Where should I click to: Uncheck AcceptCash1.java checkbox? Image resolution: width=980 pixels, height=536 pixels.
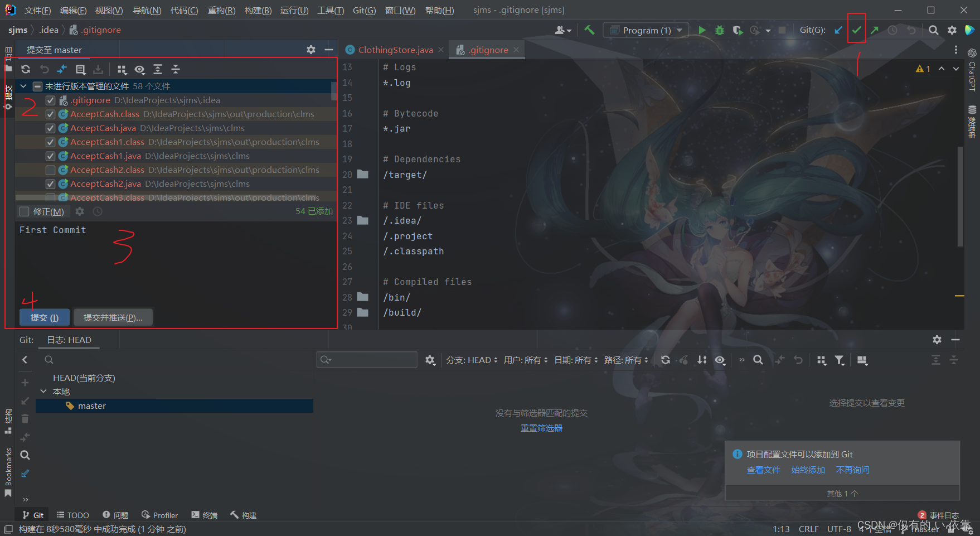50,156
